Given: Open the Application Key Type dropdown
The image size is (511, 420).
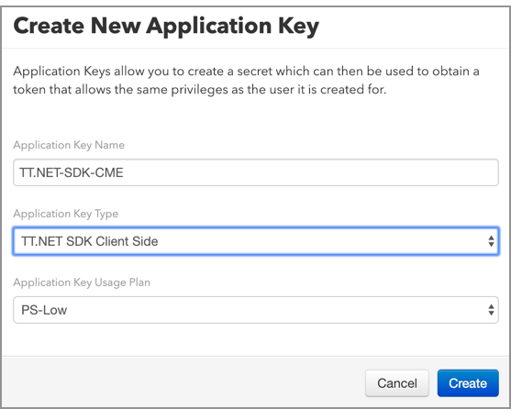Looking at the screenshot, I should click(256, 241).
